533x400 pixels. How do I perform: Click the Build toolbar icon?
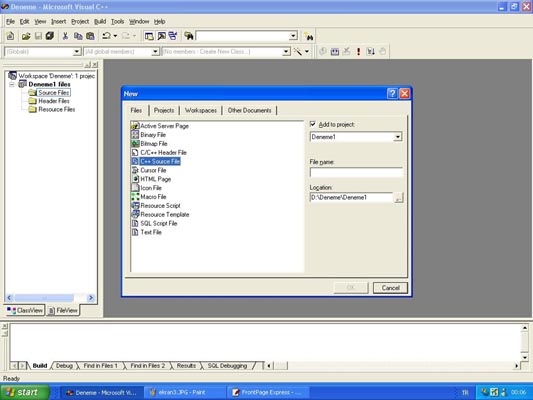(x=335, y=51)
